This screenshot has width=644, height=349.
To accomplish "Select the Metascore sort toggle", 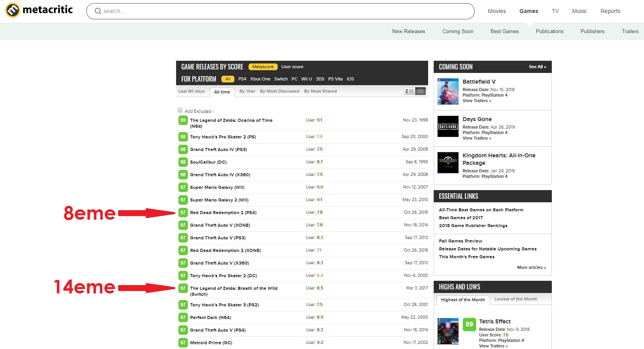I will click(x=263, y=67).
